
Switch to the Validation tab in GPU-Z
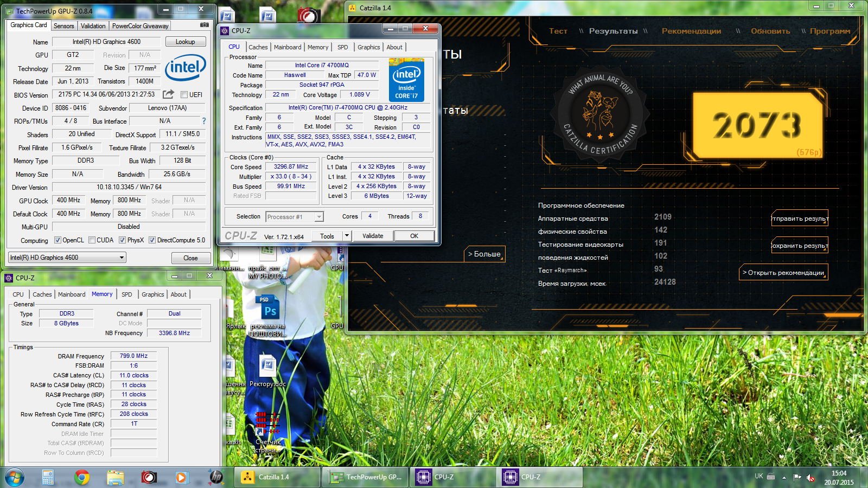point(93,26)
